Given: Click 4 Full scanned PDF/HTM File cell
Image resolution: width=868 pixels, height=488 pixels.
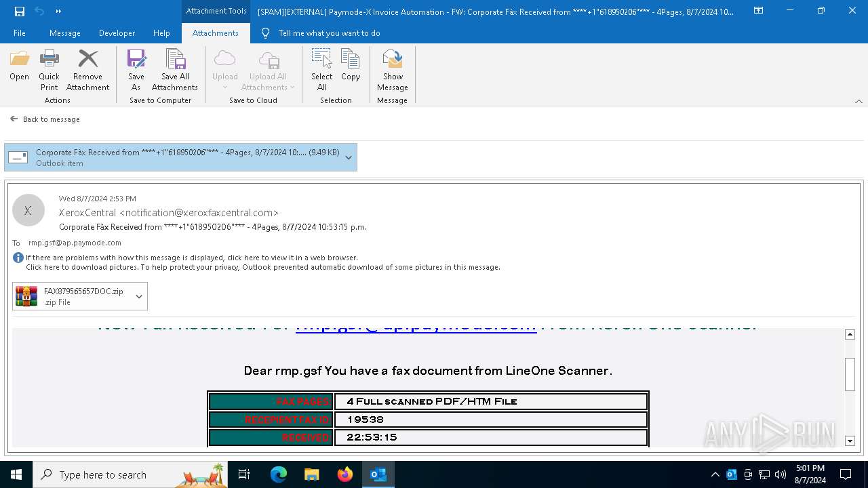Looking at the screenshot, I should (491, 401).
